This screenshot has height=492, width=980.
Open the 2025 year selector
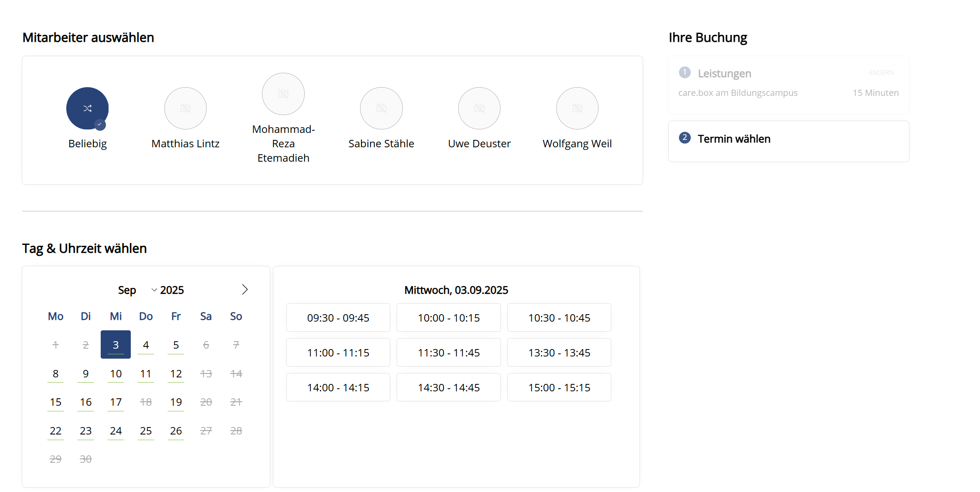172,290
